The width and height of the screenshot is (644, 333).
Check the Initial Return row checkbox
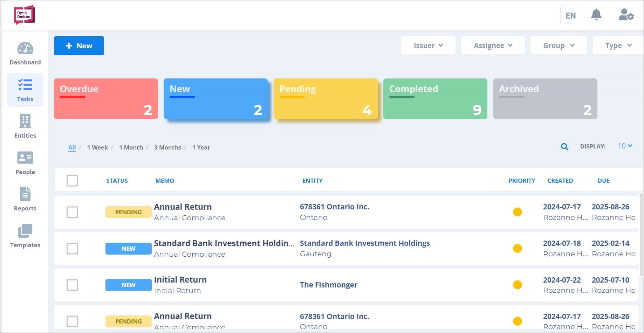tap(72, 285)
